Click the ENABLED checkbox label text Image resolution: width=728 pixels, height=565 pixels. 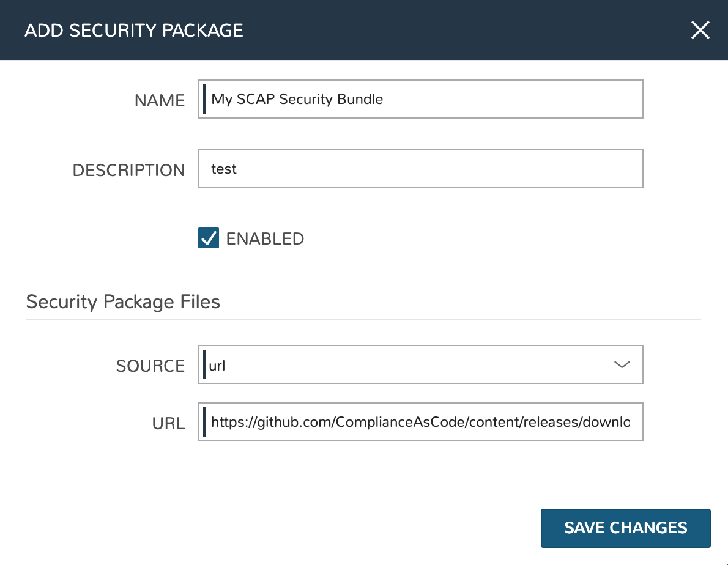pos(265,238)
